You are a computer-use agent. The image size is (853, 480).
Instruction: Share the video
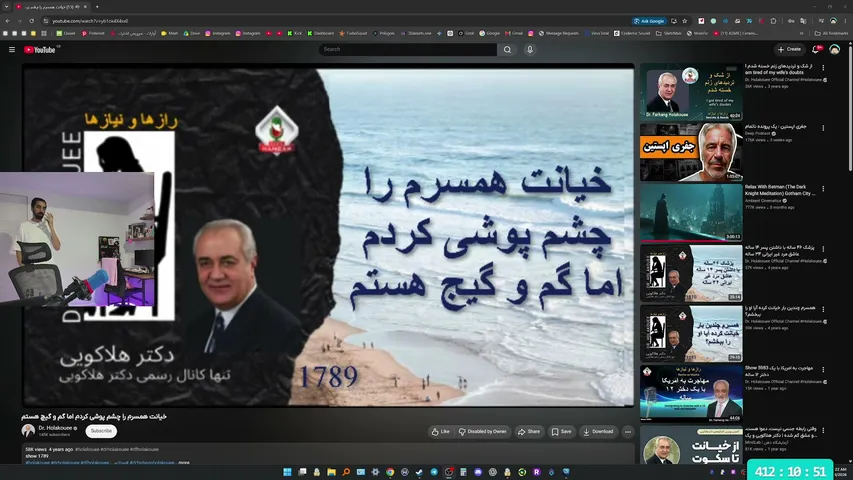pyautogui.click(x=529, y=432)
